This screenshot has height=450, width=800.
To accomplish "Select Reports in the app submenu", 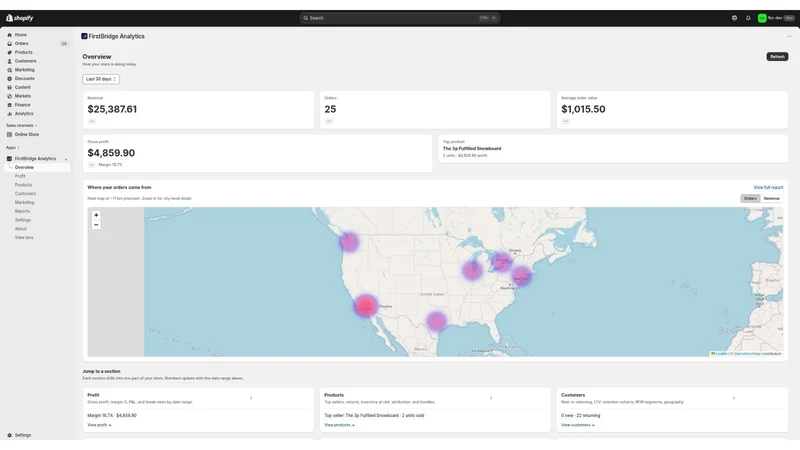I will point(22,211).
